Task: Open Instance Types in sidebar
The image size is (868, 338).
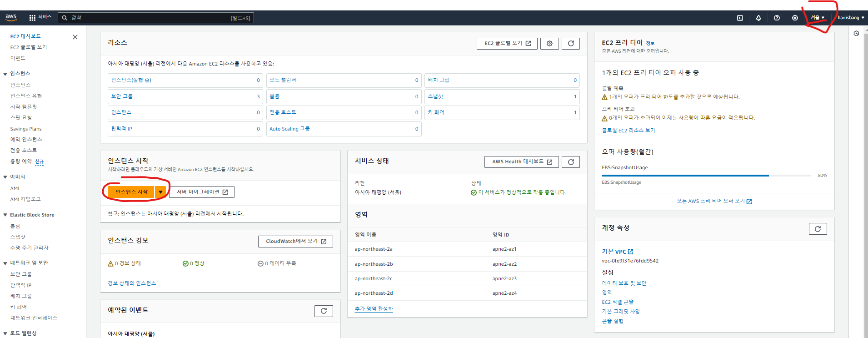Action: [26, 96]
